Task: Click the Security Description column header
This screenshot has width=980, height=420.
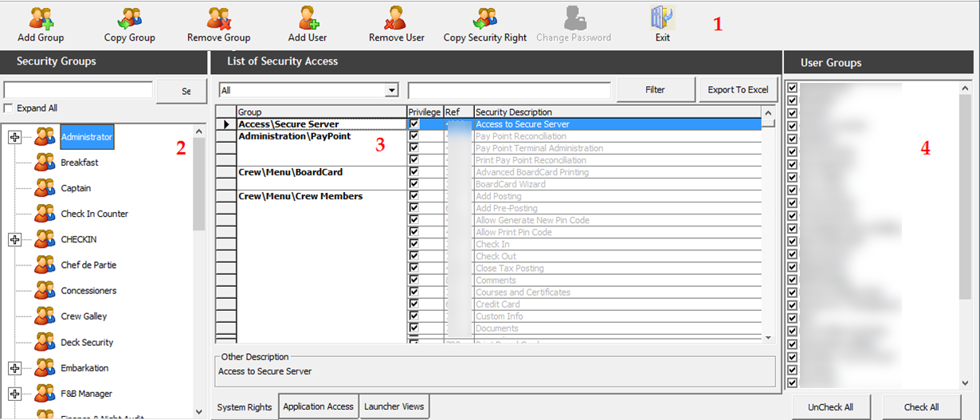Action: click(618, 112)
